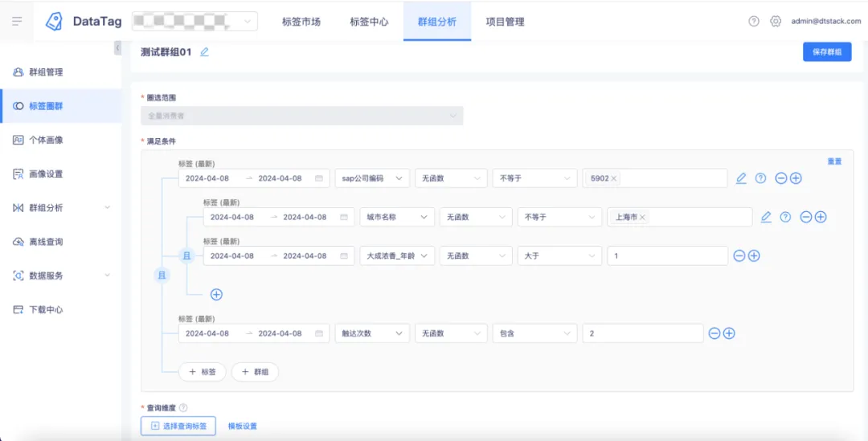The image size is (868, 441).
Task: Add condition after 大成浓香_年龄 row
Action: tap(754, 255)
